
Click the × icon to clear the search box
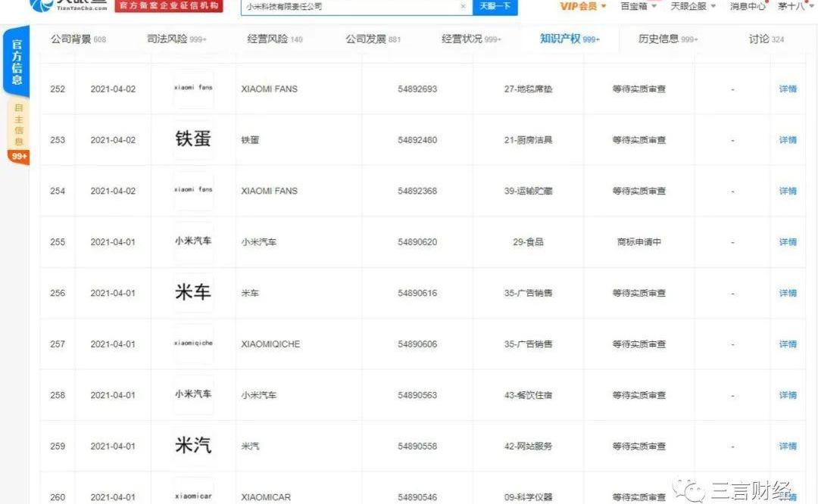[x=463, y=8]
